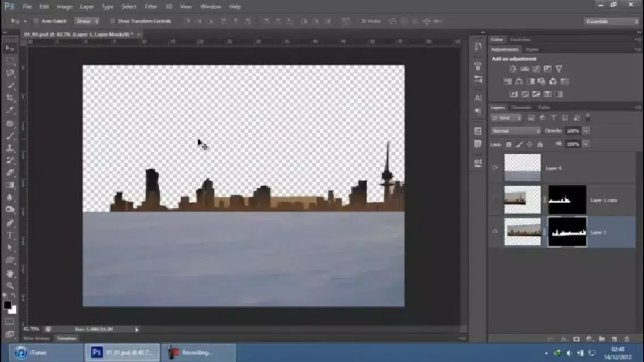Click the Photoshop taskbar button
This screenshot has height=362, width=644.
[122, 352]
